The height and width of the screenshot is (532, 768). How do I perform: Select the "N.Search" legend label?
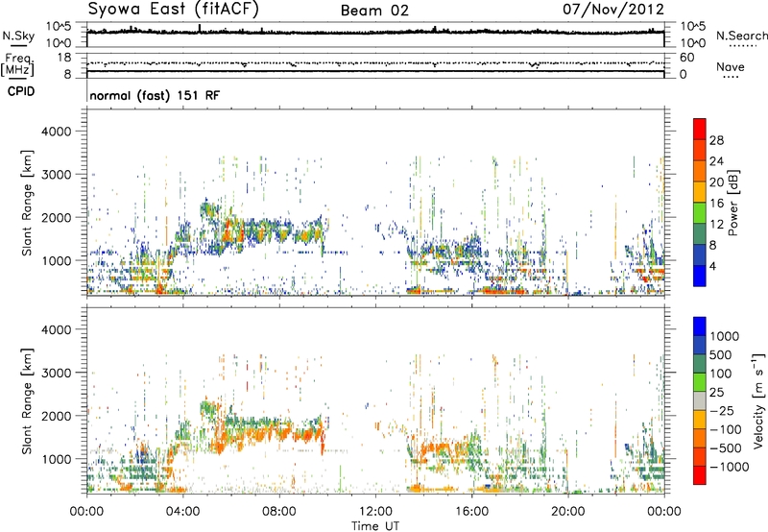click(x=741, y=36)
